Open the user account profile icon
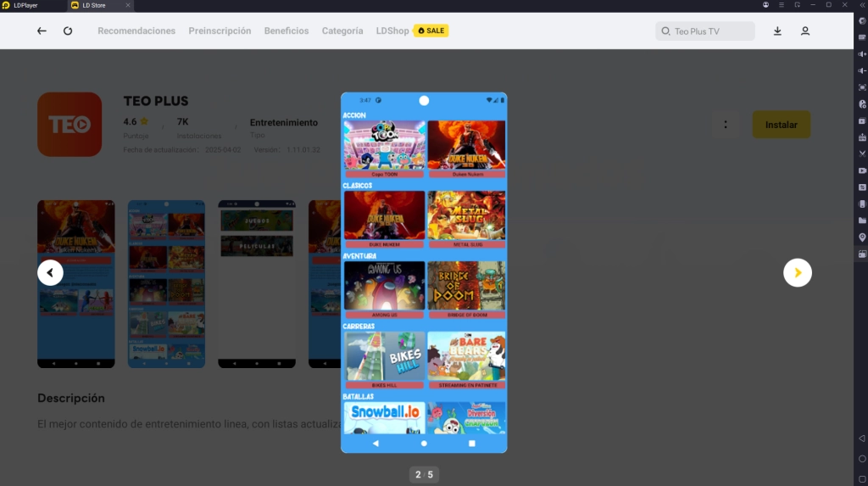This screenshot has height=486, width=868. (x=805, y=31)
